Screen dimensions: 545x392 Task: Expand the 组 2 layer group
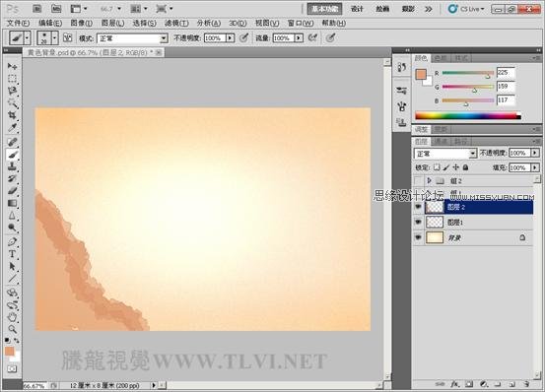430,180
